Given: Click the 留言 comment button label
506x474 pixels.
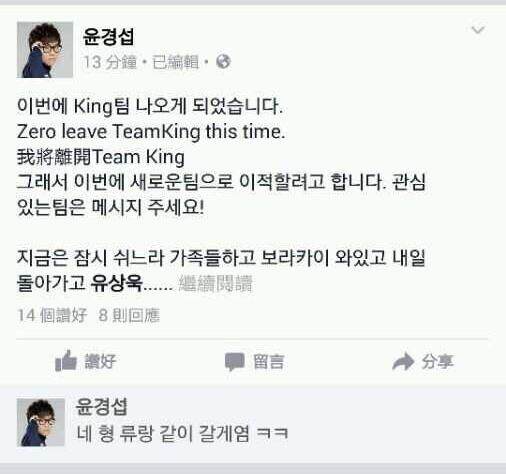Looking at the screenshot, I should [269, 362].
